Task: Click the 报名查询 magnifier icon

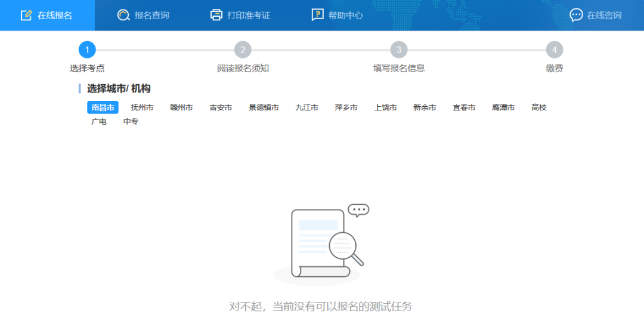Action: point(123,15)
